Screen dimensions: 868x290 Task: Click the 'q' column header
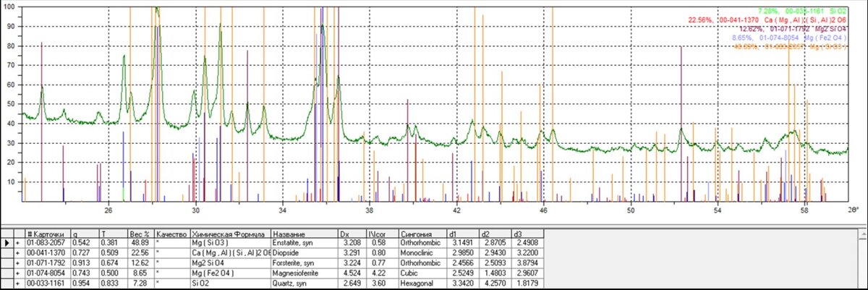point(83,235)
